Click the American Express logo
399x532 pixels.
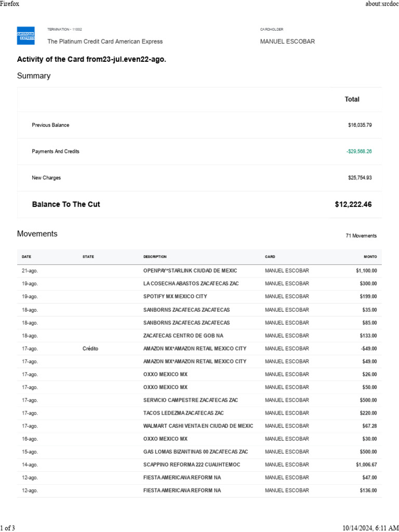click(x=25, y=35)
